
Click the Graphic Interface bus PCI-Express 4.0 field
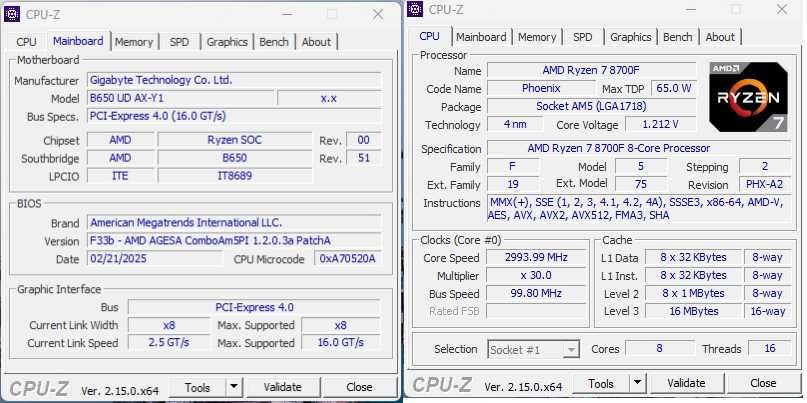pos(254,307)
